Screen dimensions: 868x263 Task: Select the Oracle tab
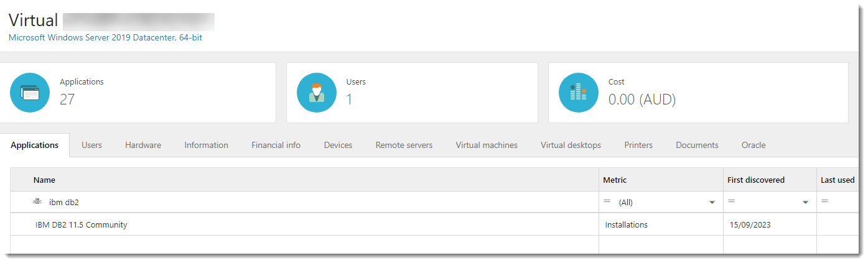754,145
